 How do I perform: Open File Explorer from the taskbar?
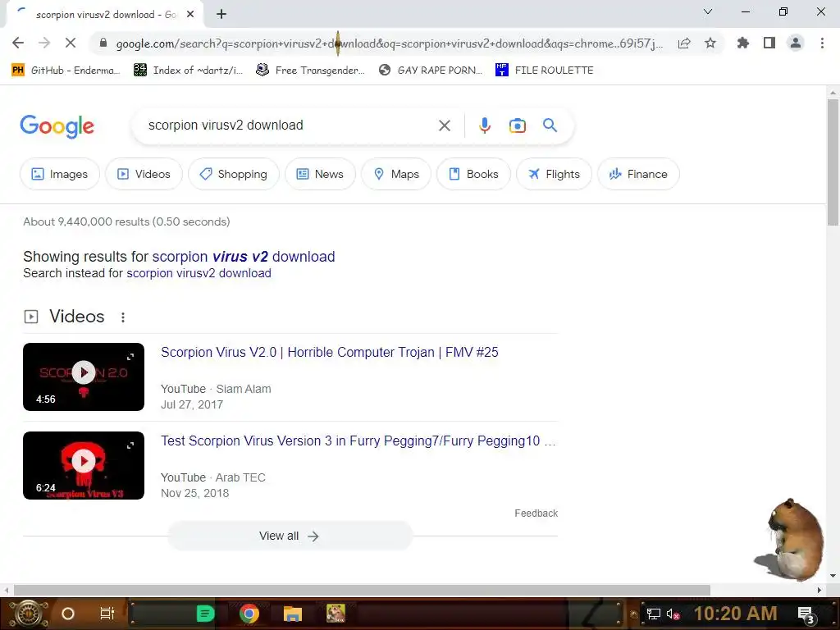click(x=293, y=614)
